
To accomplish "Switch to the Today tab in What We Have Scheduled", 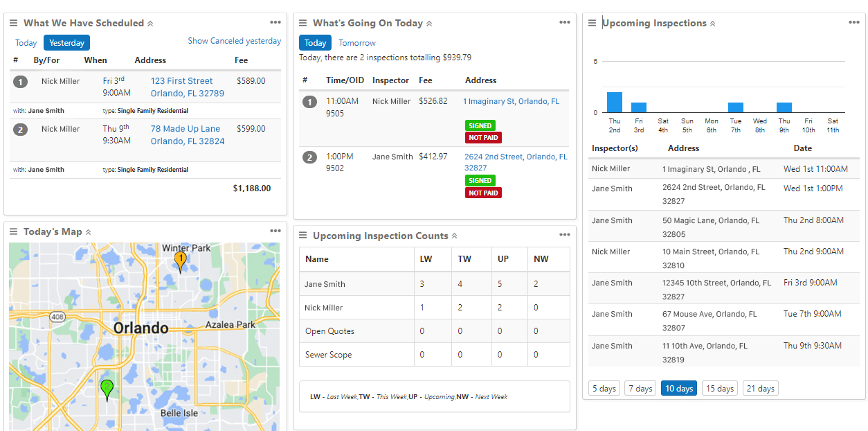I will pos(26,42).
